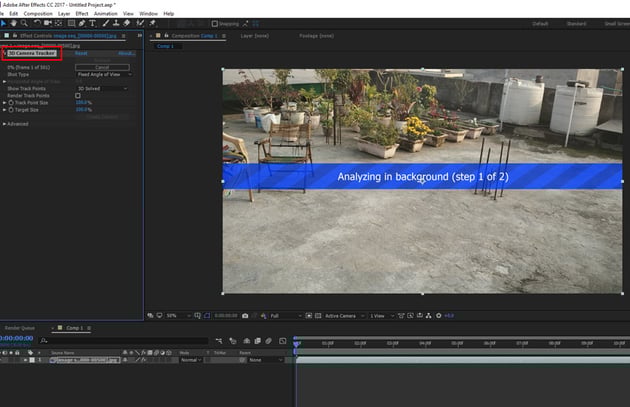Click the blue timecode display in timeline
The width and height of the screenshot is (630, 407).
click(17, 338)
